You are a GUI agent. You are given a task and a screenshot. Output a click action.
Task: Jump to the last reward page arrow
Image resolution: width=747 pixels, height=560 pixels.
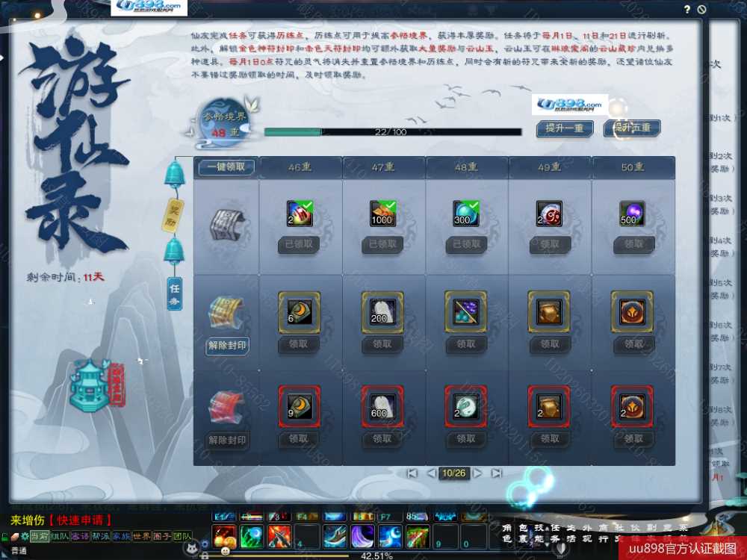point(496,473)
